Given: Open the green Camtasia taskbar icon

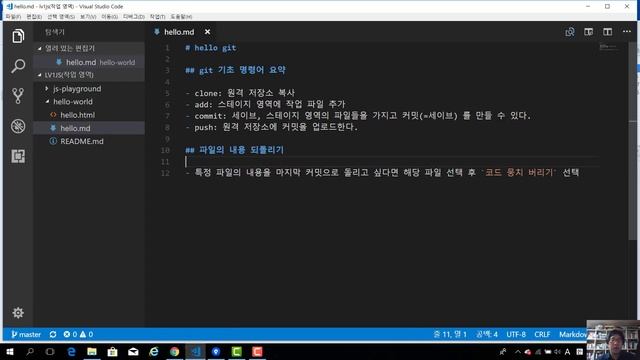Looking at the screenshot, I should pyautogui.click(x=237, y=351).
